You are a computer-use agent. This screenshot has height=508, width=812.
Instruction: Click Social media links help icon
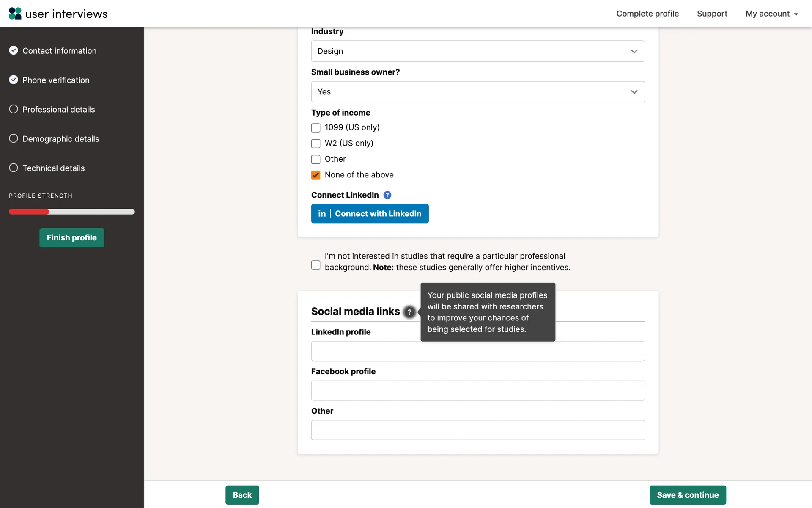[x=409, y=312]
